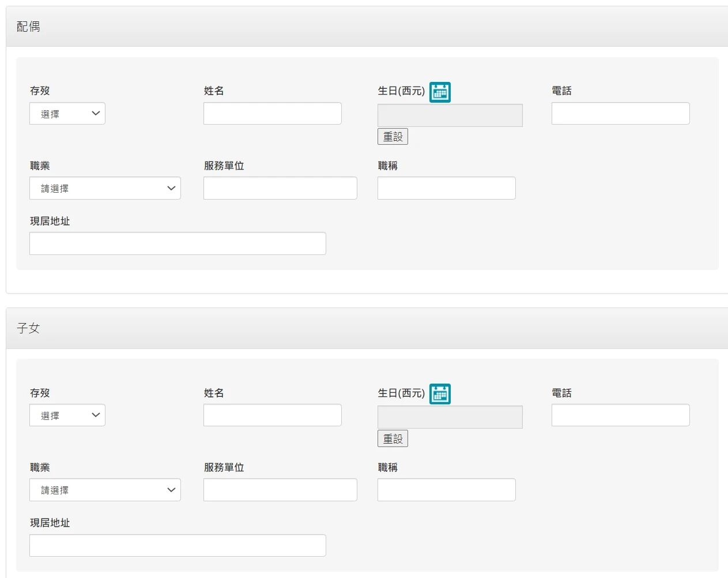Focus the children 職稱 text box
The width and height of the screenshot is (728, 578).
click(446, 490)
